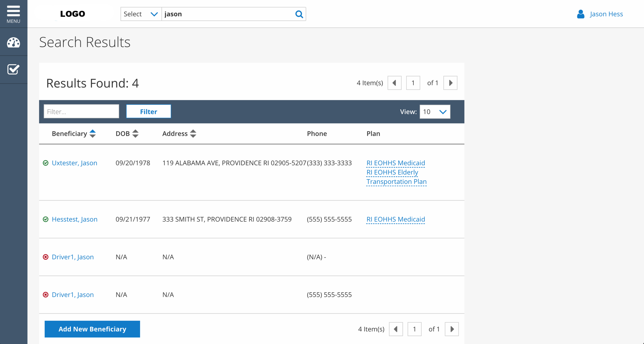Open the checklist tasks icon in sidebar

coord(13,69)
